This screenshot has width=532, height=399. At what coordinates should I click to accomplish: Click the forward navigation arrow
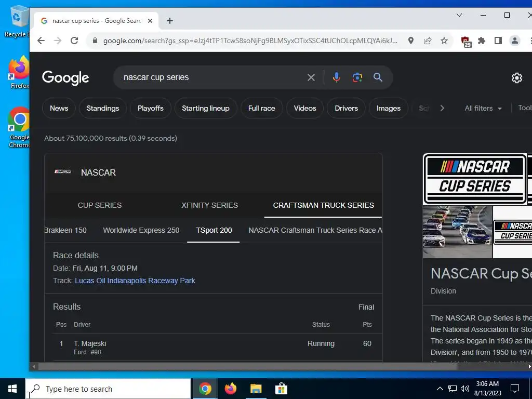point(58,41)
